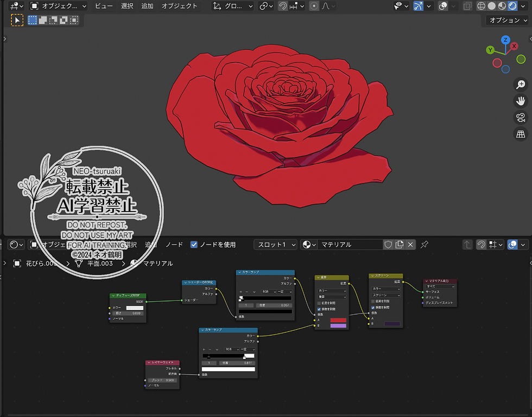Click the レイヤーウェイト ブレンド value field
This screenshot has height=417, width=532.
point(162,380)
